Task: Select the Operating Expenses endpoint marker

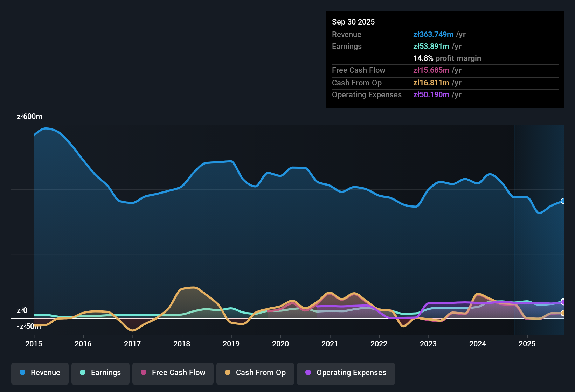Action: [x=563, y=302]
